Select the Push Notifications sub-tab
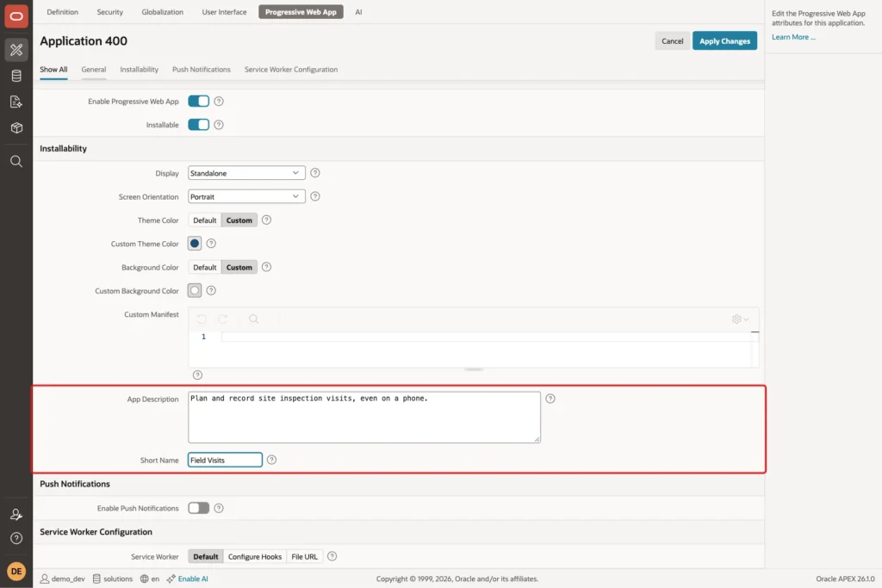Image resolution: width=882 pixels, height=588 pixels. click(x=202, y=70)
